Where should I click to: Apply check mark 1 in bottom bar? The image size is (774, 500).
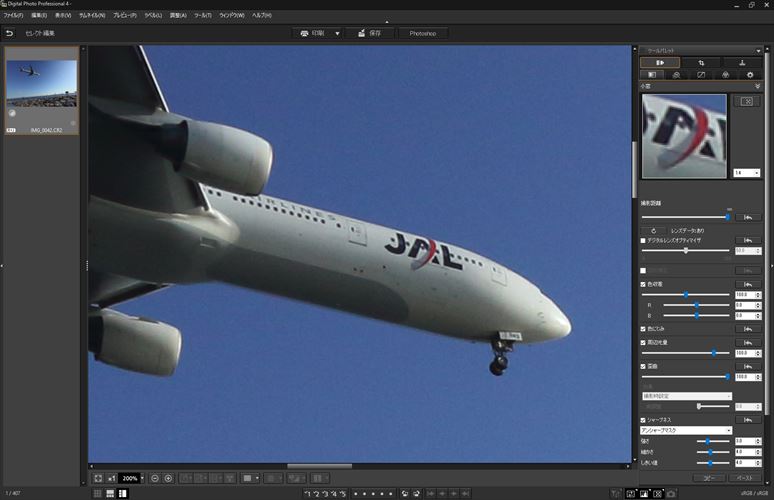click(308, 494)
